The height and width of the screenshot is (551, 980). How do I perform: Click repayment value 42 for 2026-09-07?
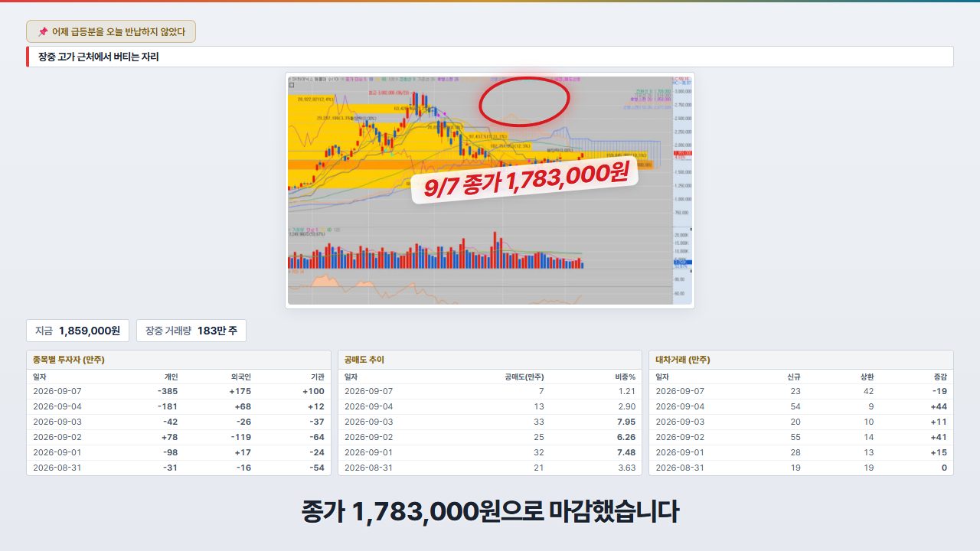(868, 392)
